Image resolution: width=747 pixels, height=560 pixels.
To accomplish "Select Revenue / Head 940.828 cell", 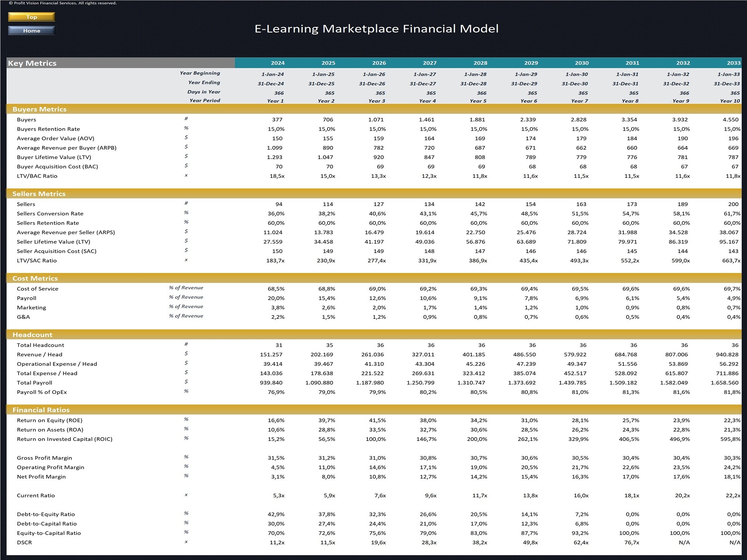I will point(727,355).
